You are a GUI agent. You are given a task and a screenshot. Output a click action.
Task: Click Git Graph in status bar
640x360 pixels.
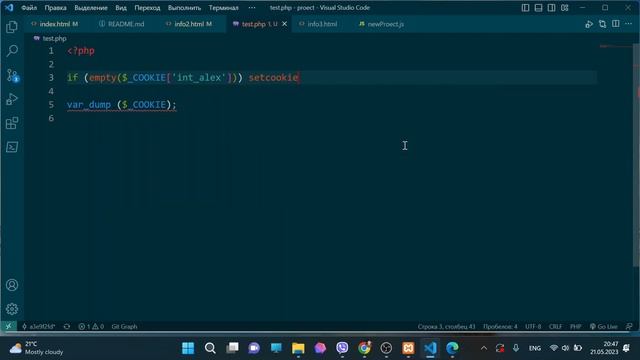(x=124, y=327)
